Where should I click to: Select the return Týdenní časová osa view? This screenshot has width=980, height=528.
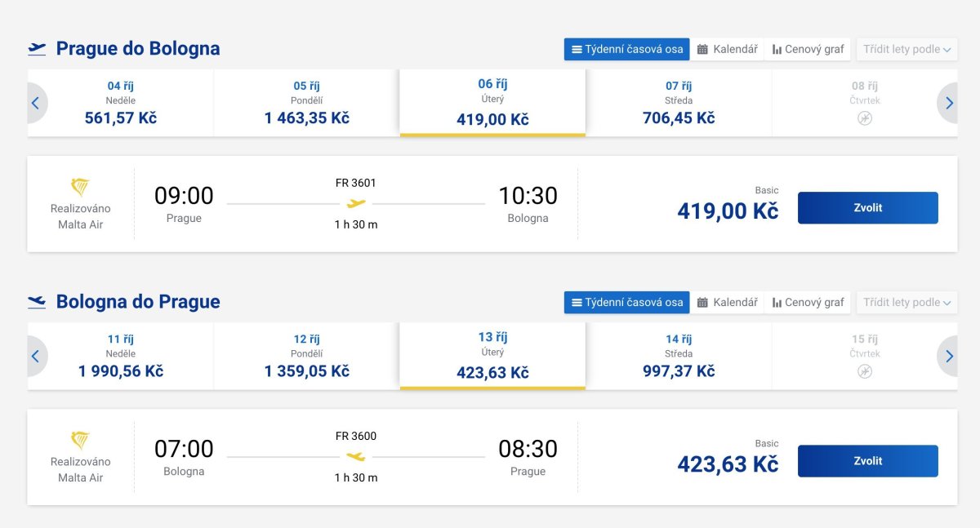pyautogui.click(x=626, y=302)
